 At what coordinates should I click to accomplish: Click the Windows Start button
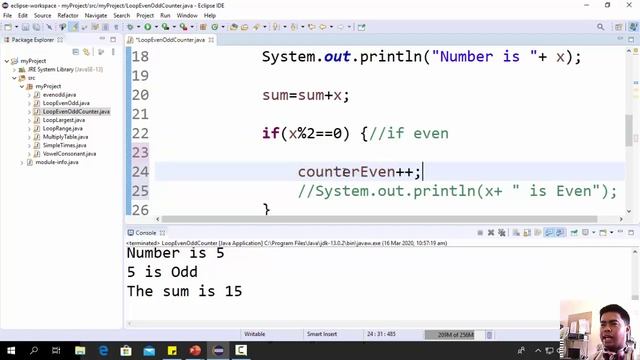[x=11, y=351]
